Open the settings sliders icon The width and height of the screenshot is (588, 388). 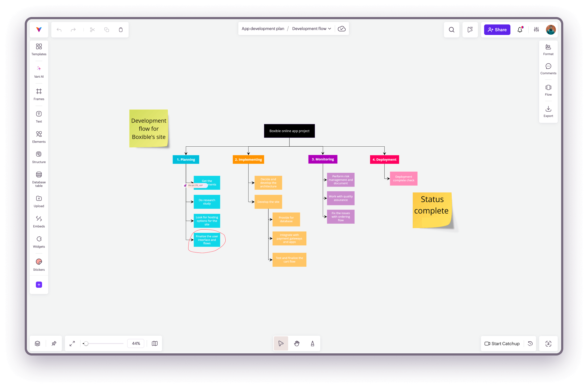coord(536,30)
